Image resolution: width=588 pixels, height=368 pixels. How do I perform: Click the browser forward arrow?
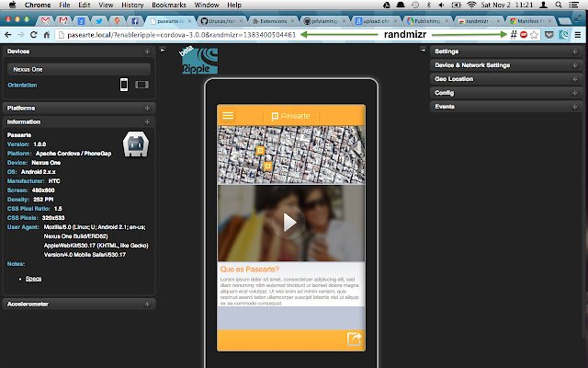click(x=20, y=35)
